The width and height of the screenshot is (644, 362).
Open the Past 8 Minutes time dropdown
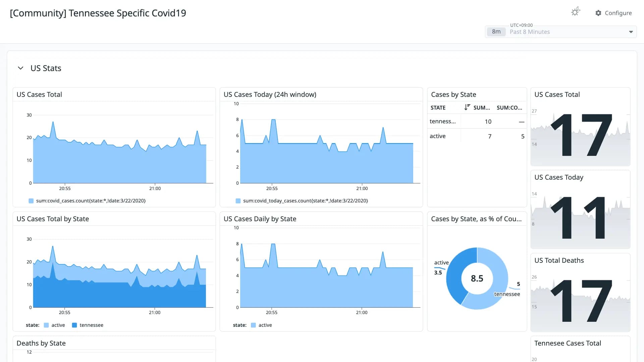(561, 32)
